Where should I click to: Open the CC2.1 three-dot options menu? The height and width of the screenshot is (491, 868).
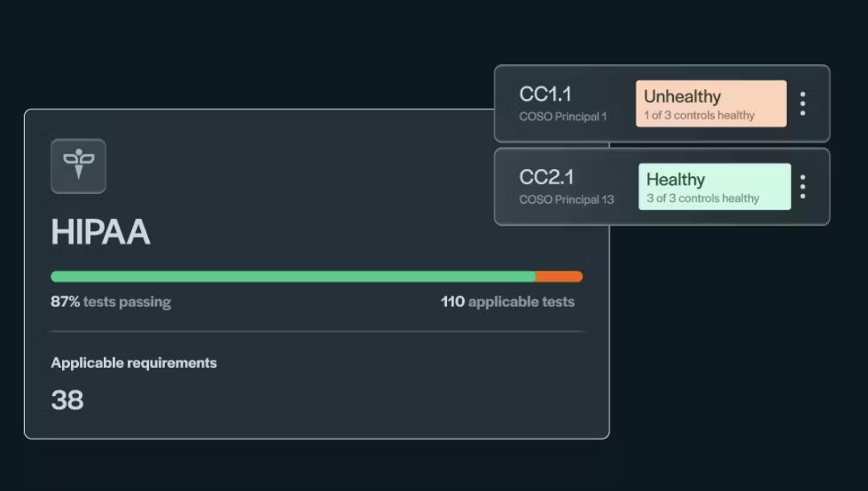[x=802, y=187]
